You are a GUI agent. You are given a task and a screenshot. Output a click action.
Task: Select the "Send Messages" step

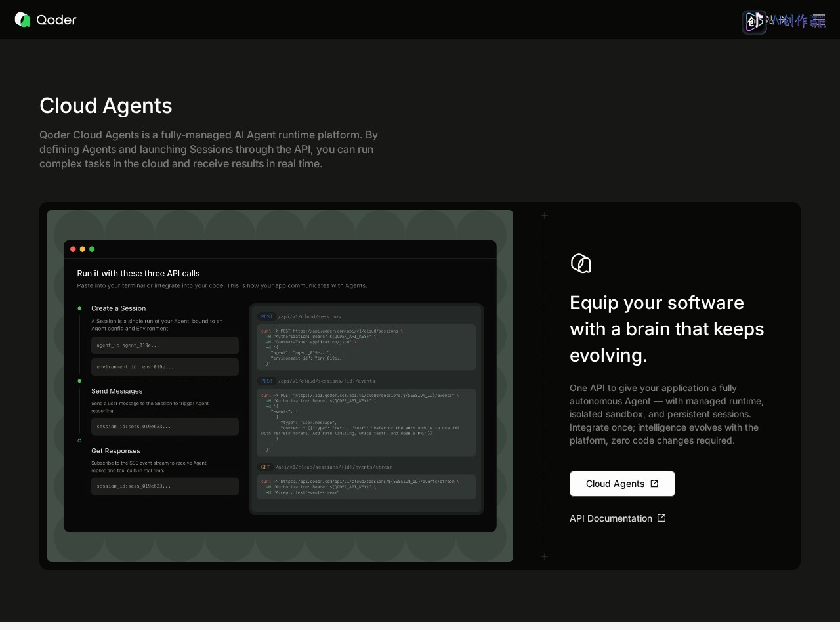(117, 391)
